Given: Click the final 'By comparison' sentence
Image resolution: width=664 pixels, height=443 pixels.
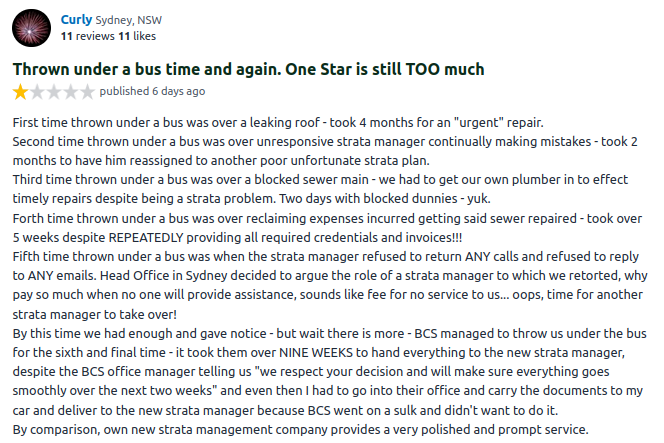Looking at the screenshot, I should (x=302, y=429).
